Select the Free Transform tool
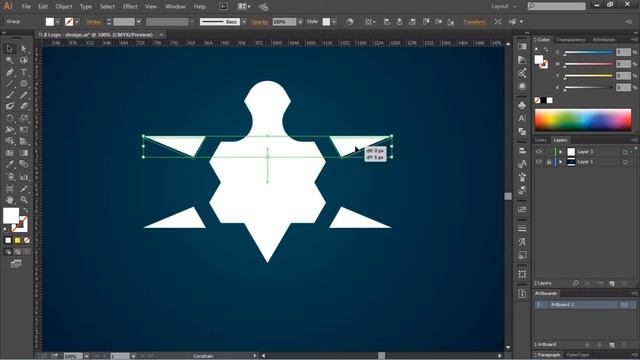The image size is (640, 360). (x=24, y=129)
